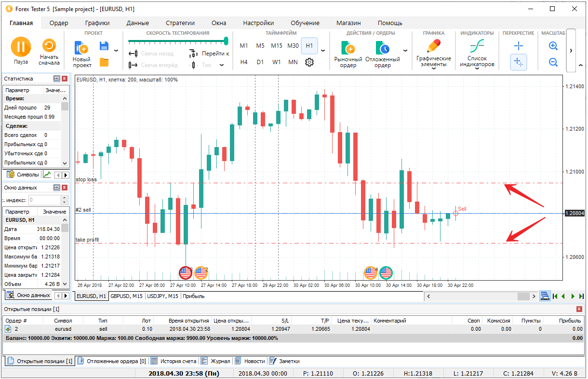Expand the orders group dropdown arrow
Viewport: 588px width, 379px height.
click(x=405, y=51)
